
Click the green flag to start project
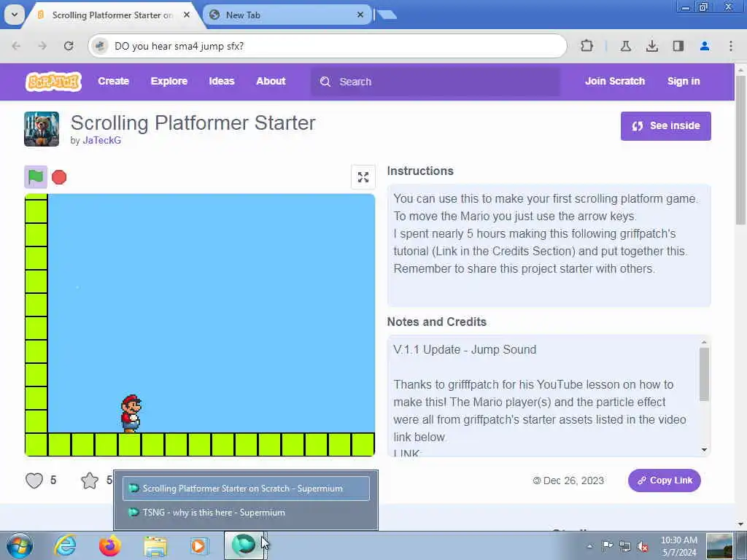[36, 177]
